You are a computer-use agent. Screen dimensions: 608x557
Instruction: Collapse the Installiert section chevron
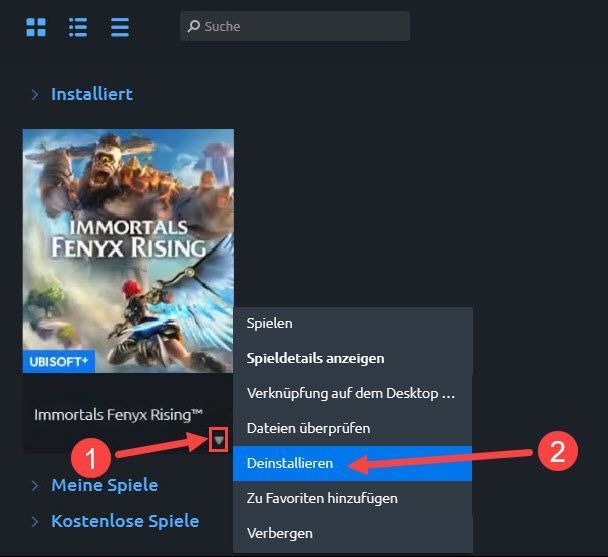(x=35, y=94)
